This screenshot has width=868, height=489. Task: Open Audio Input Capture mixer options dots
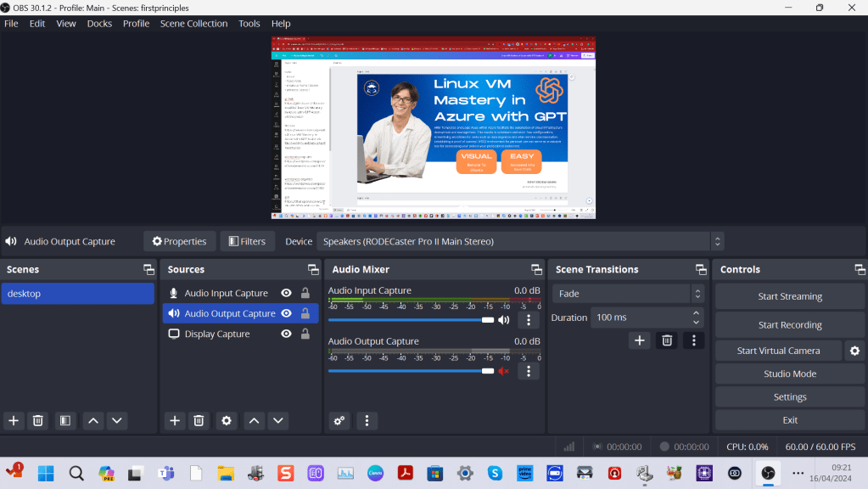pos(529,320)
